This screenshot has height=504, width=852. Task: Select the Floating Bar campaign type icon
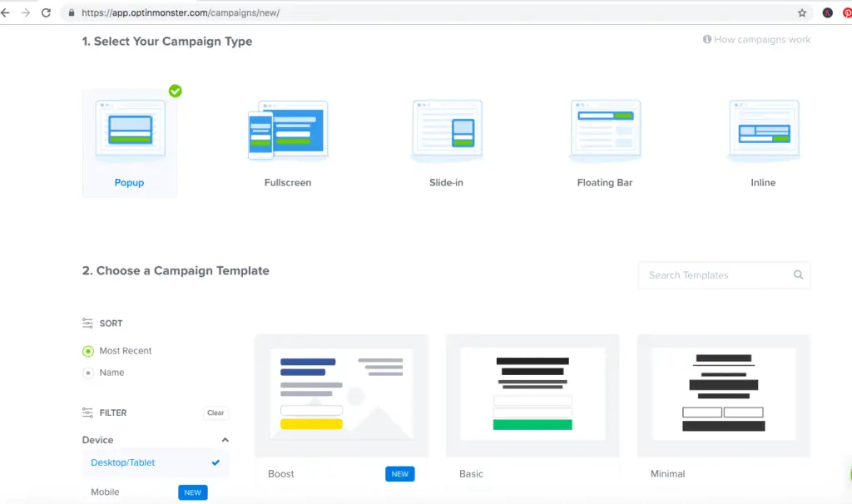point(606,130)
